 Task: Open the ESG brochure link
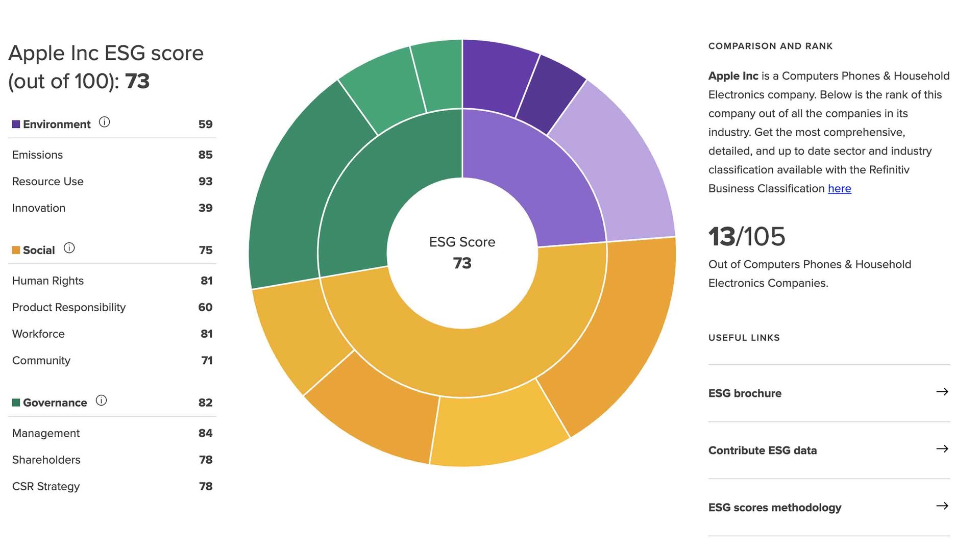[x=745, y=393]
